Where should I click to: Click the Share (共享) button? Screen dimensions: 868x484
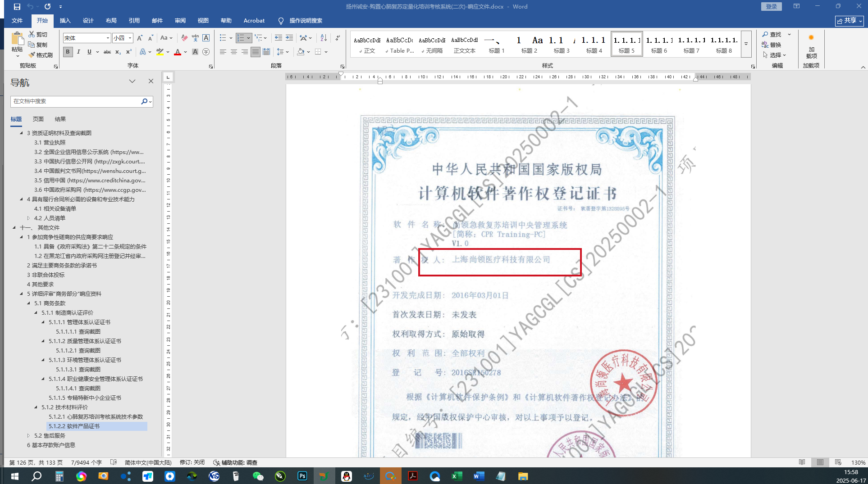click(x=850, y=20)
